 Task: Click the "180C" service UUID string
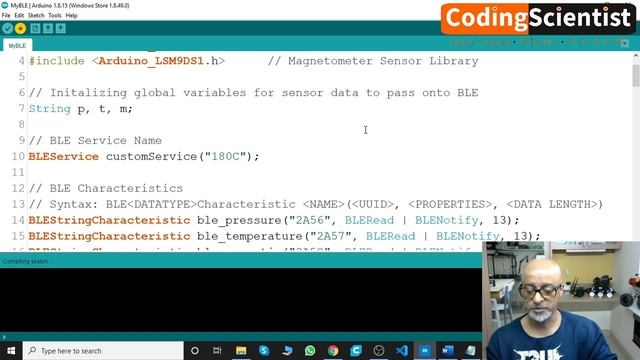[x=225, y=156]
